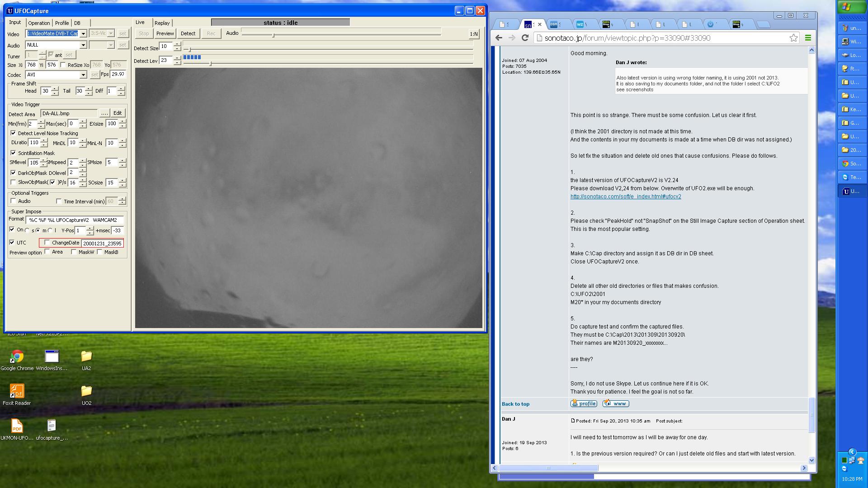Image resolution: width=868 pixels, height=488 pixels.
Task: Expand the Video device dropdown
Action: pyautogui.click(x=83, y=33)
